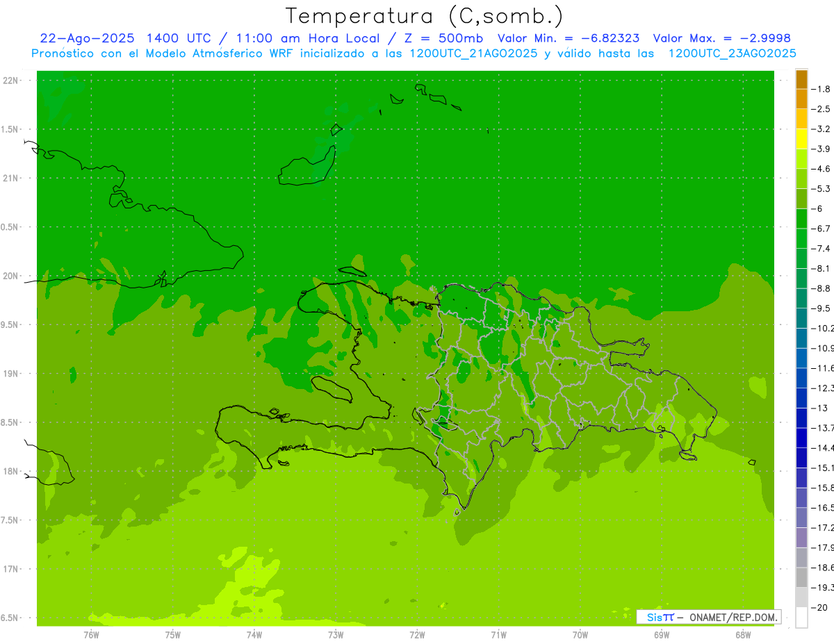Click the 74W longitude axis label
Viewport: 834px width, 644px height.
coord(254,634)
